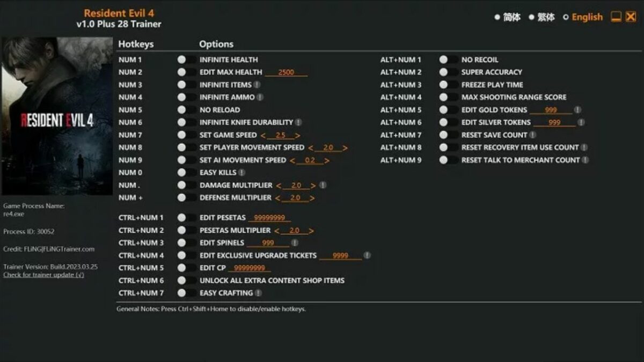The width and height of the screenshot is (644, 362).
Task: Increase game speed with right arrow
Action: coord(297,135)
